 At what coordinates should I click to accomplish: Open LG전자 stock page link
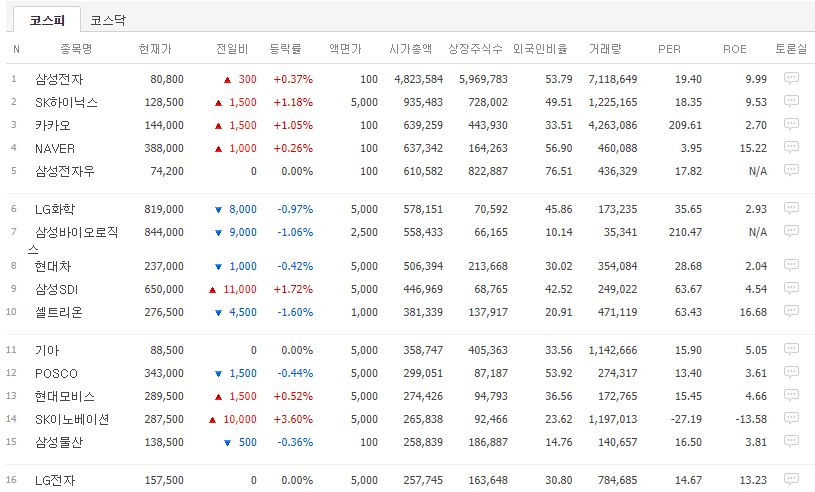tap(55, 480)
